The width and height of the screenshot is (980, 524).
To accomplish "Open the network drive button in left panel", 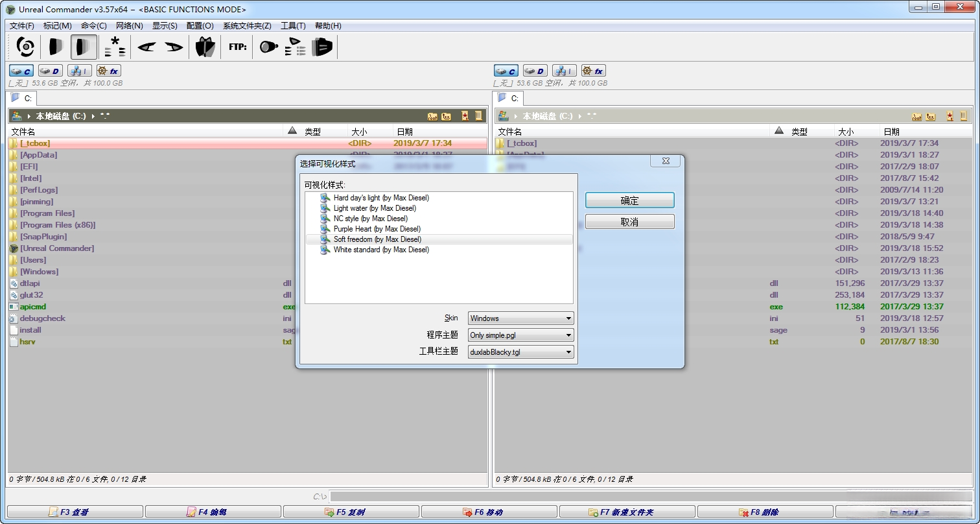I will tap(80, 71).
